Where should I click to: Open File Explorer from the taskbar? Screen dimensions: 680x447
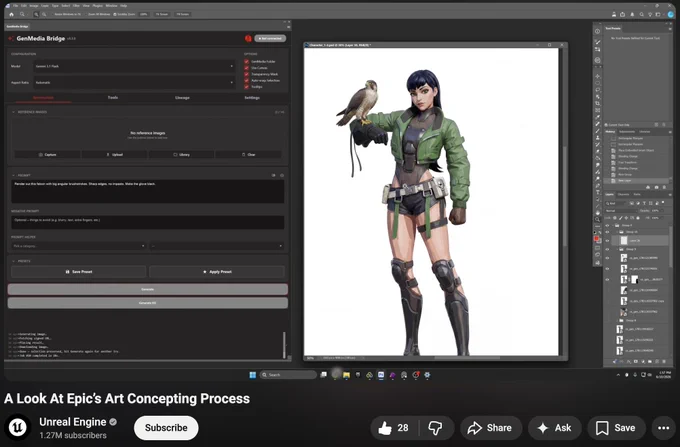tap(346, 375)
